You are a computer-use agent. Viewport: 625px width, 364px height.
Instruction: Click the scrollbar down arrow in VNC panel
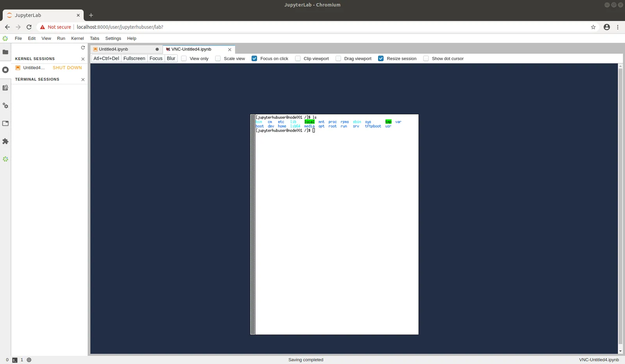620,352
